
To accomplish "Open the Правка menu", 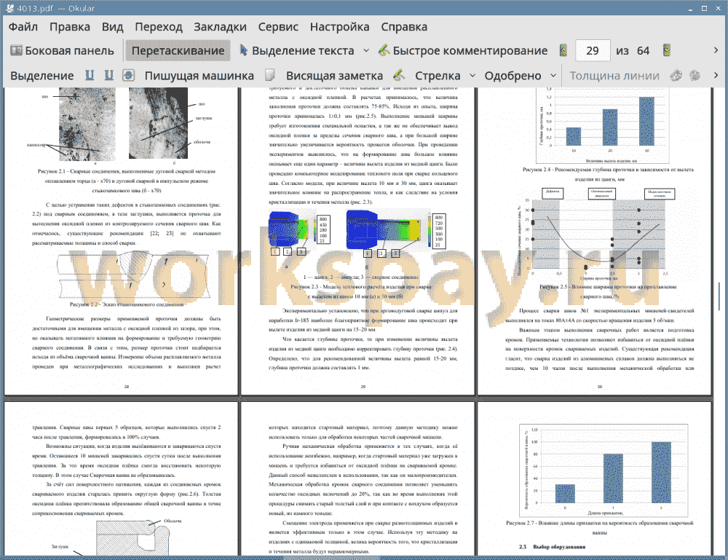I will click(x=70, y=27).
